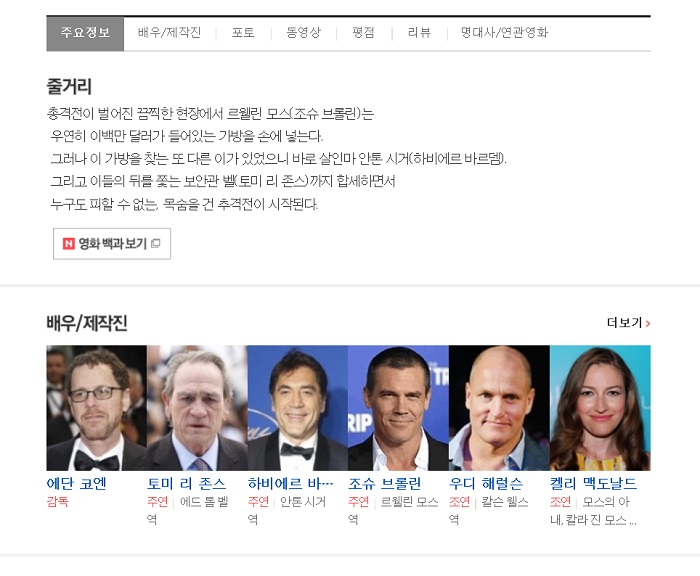This screenshot has height=576, width=700.
Task: Click the 하비에르 바르뎀 portrait thumbnail
Action: click(x=297, y=408)
